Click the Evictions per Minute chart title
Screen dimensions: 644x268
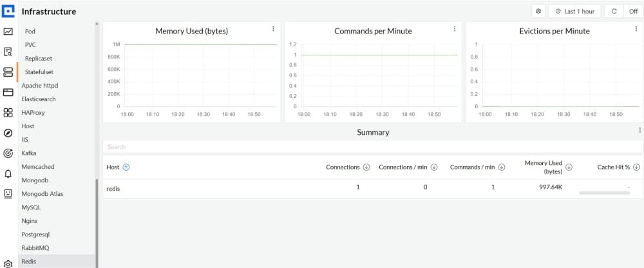[x=554, y=31]
